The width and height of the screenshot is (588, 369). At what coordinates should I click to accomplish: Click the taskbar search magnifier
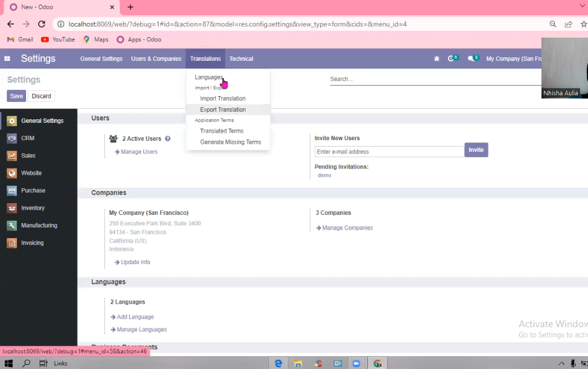click(26, 363)
